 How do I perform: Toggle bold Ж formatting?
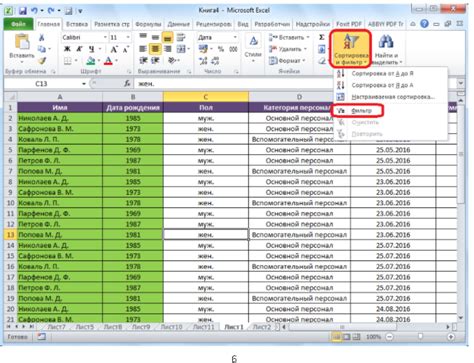[x=67, y=49]
